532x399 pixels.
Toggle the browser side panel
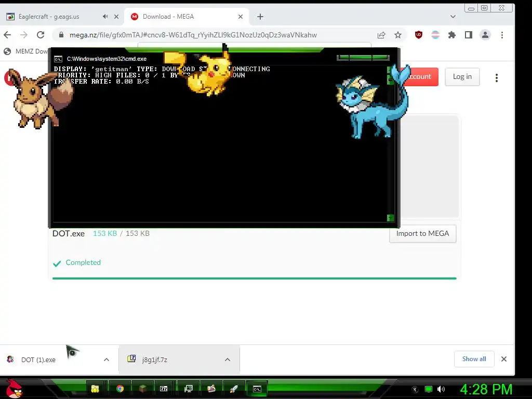coord(469,35)
